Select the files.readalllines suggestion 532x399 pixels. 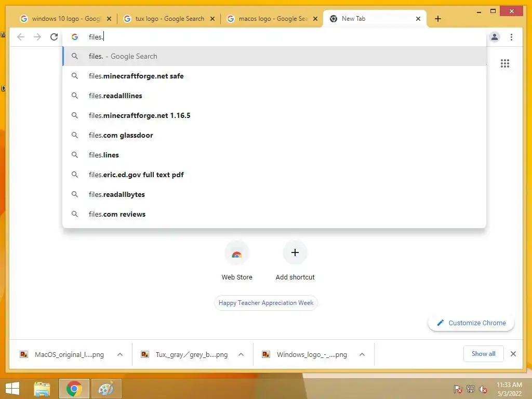click(274, 96)
